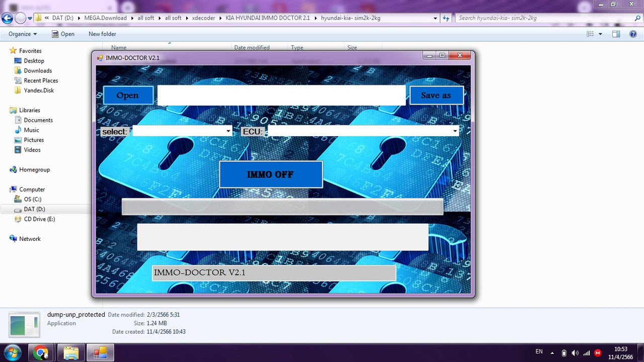Click the MEGA.Download breadcrumb segment
644x362 pixels.
coord(106,18)
